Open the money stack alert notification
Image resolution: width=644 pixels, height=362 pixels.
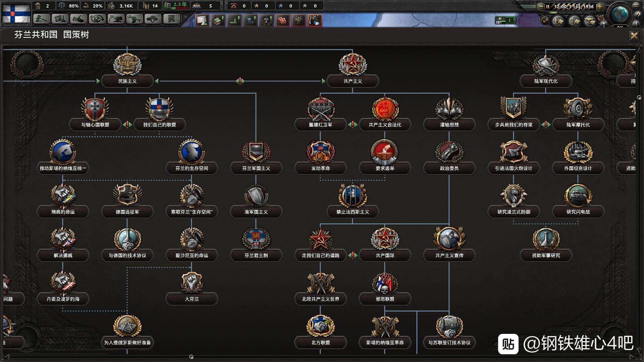pos(218,20)
